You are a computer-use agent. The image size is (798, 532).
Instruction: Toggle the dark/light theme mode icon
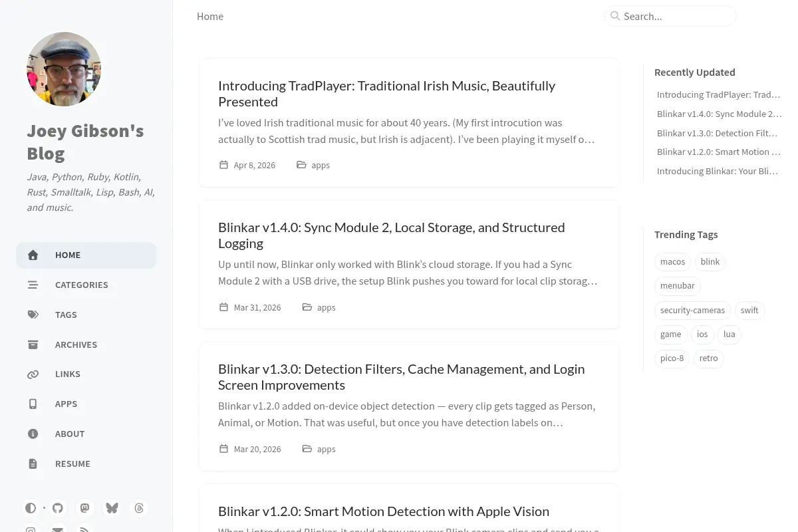(31, 508)
